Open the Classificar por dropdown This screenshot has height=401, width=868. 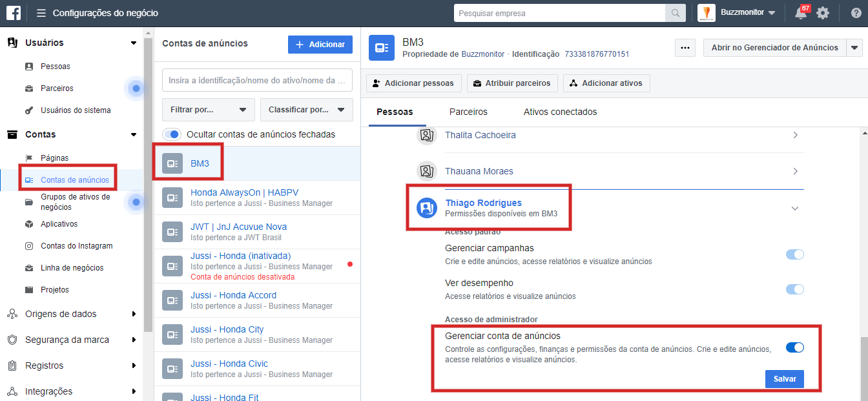[306, 110]
